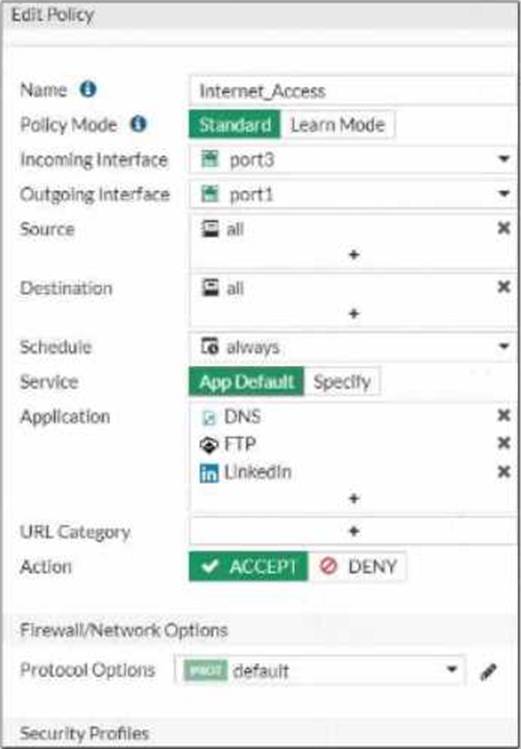521x749 pixels.
Task: Open the Outgoing Interface port1 dropdown
Action: (x=352, y=195)
